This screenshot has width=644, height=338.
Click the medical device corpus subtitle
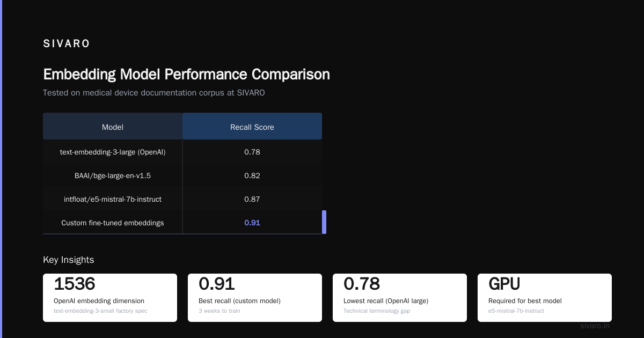coord(154,93)
